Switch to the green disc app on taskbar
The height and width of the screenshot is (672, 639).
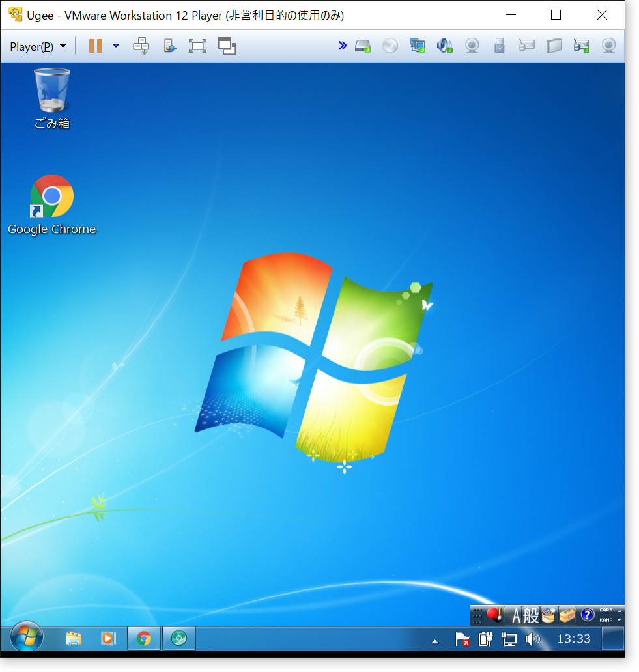pos(178,639)
